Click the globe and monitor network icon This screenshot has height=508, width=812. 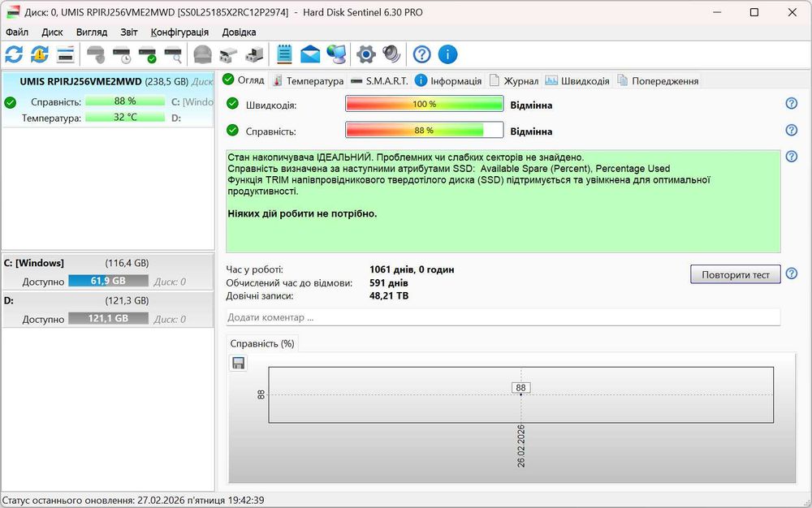pyautogui.click(x=337, y=54)
